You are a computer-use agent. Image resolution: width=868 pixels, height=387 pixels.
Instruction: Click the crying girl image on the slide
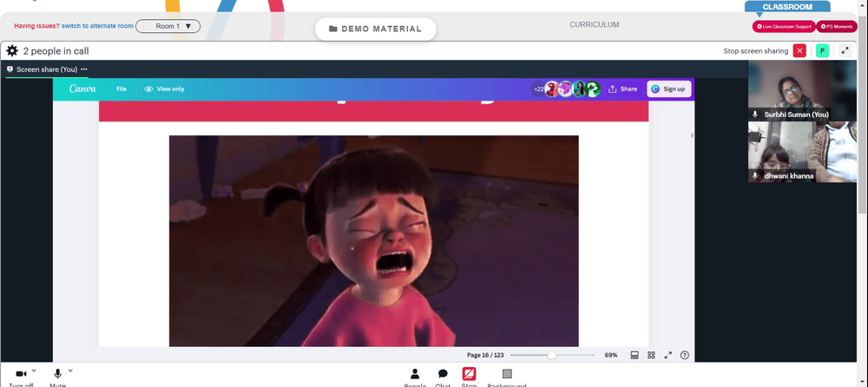coord(373,241)
